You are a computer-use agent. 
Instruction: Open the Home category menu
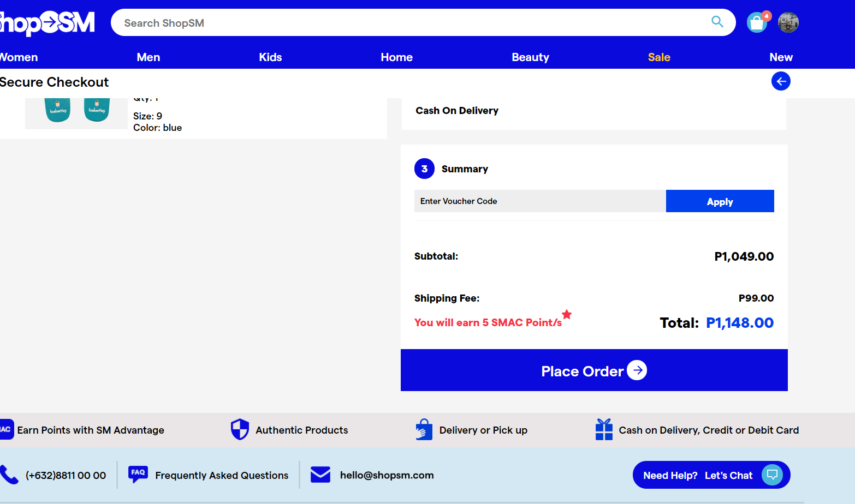396,57
